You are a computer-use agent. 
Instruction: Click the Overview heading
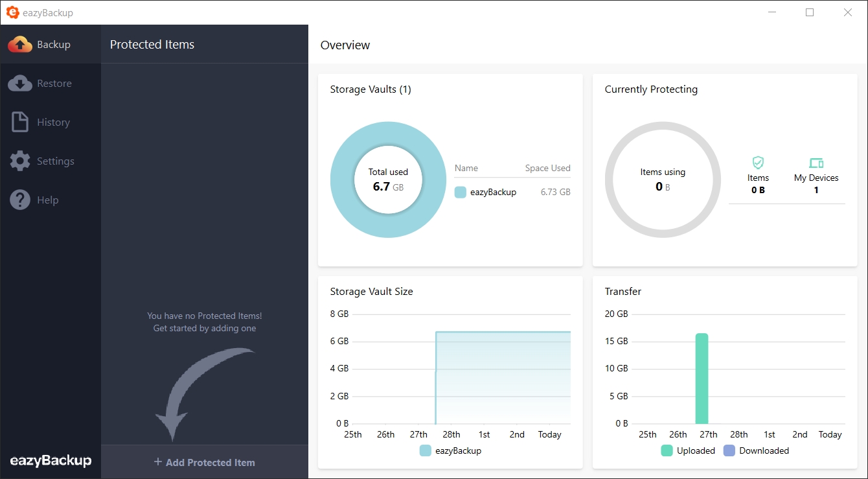tap(345, 45)
